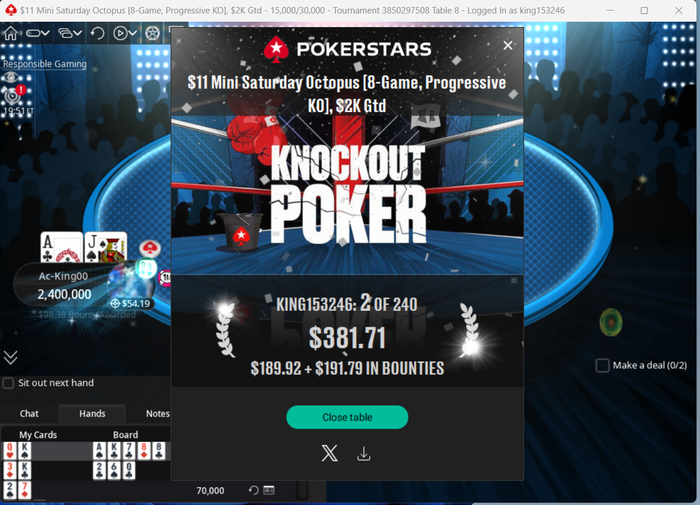Viewport: 700px width, 505px height.
Task: Open the Notes tab
Action: coord(157,413)
